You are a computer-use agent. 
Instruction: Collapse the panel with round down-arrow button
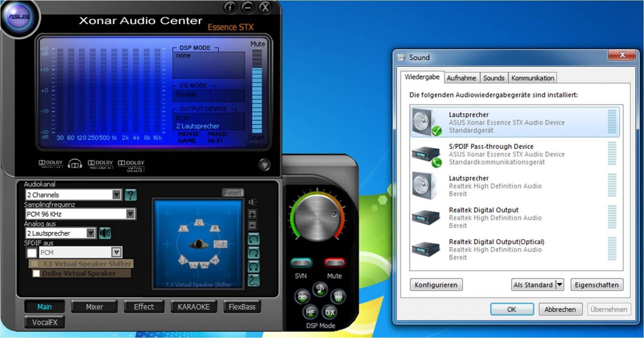tap(264, 165)
